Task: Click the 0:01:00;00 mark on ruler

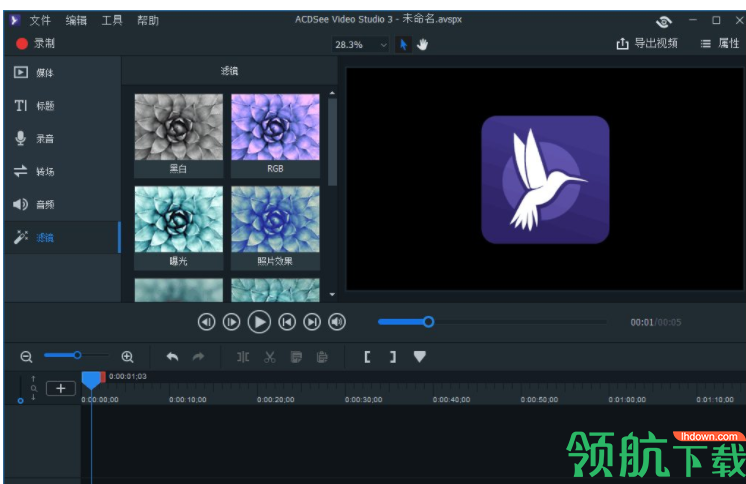Action: (627, 400)
